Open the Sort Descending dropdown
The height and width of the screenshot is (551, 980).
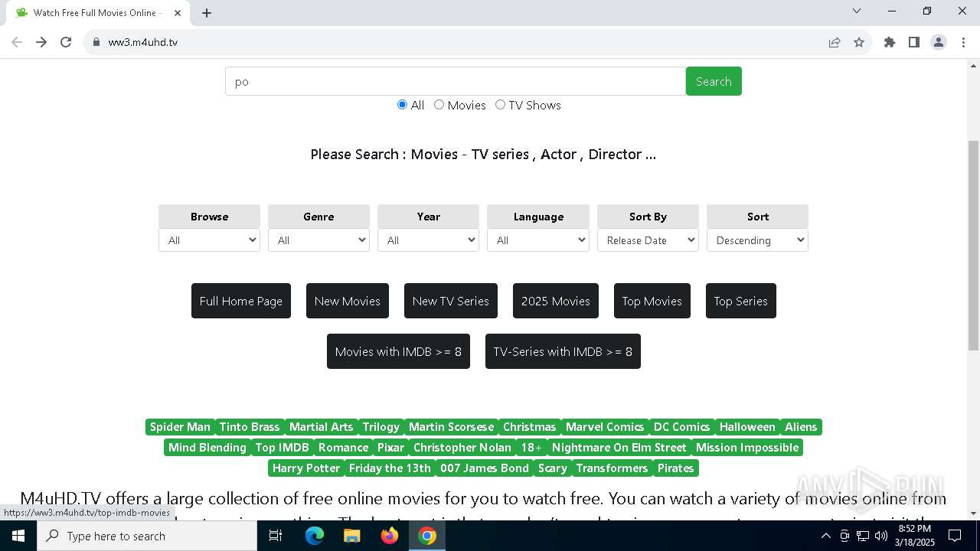(757, 240)
